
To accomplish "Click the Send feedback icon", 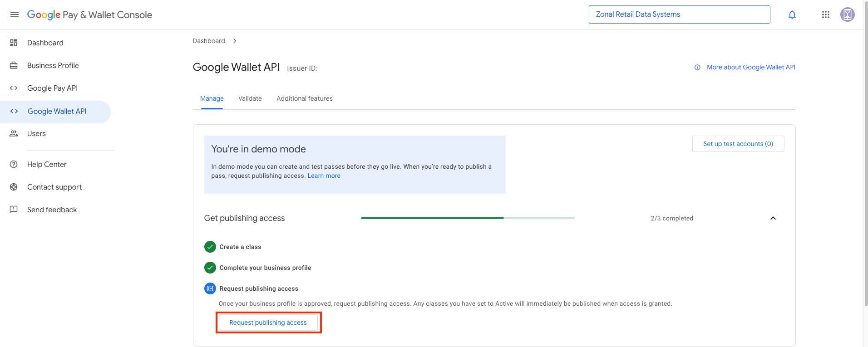I will (14, 210).
